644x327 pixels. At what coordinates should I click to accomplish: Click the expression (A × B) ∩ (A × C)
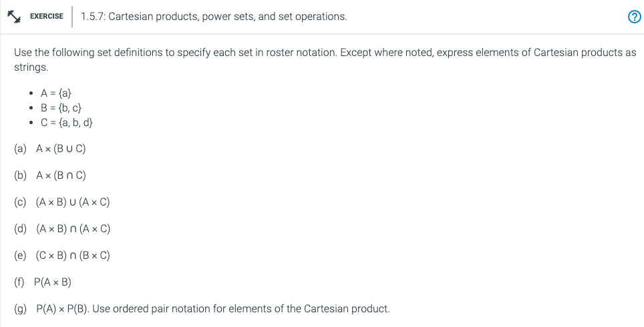(73, 229)
